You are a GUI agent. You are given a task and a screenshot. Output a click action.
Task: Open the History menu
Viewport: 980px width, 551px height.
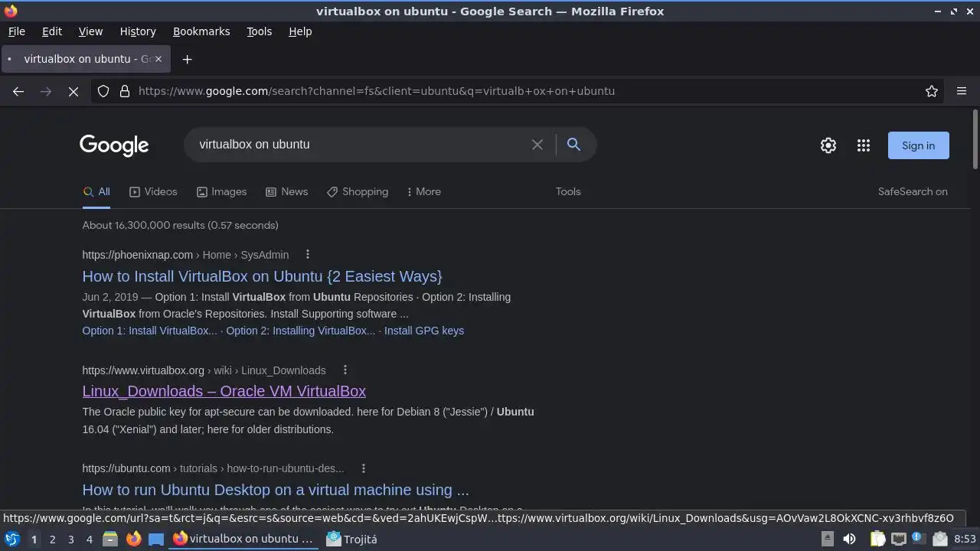click(x=138, y=31)
